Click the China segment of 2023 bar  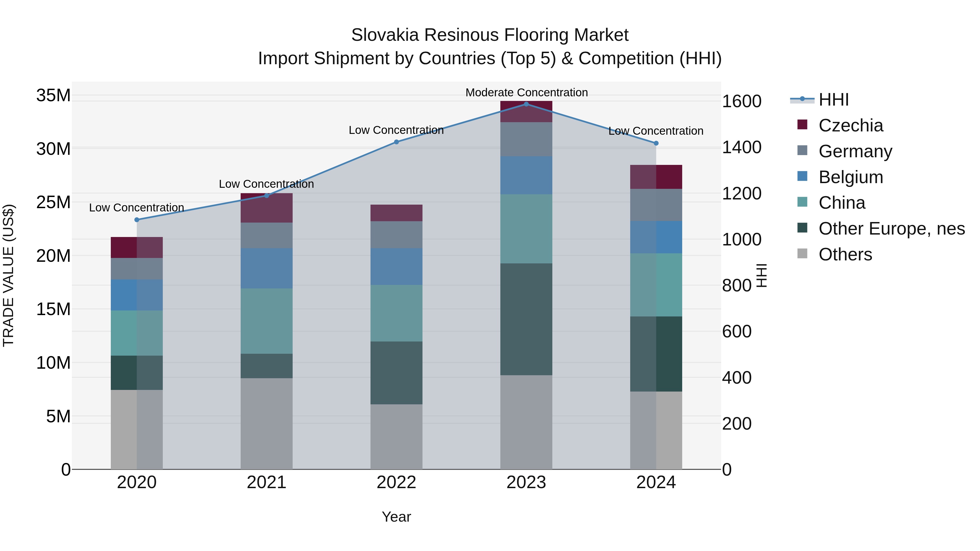[x=526, y=229]
